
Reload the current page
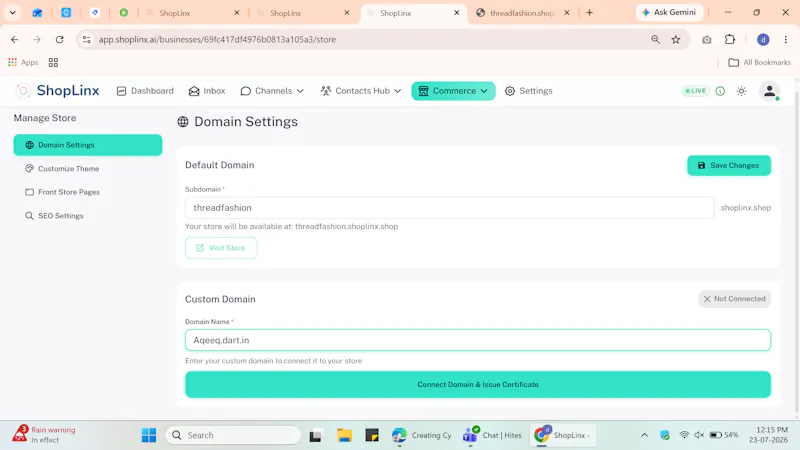60,39
